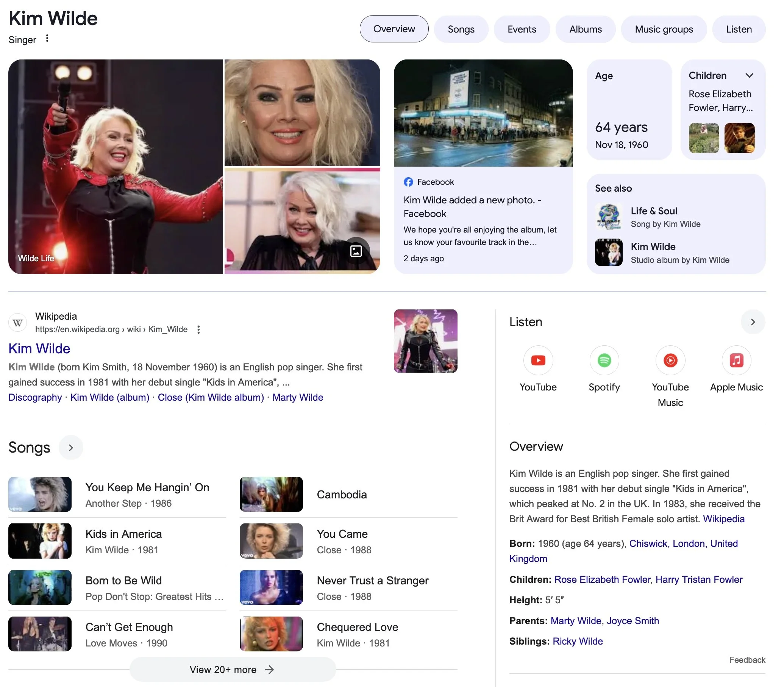Expand the Listen section arrow
784x687 pixels.
tap(753, 322)
